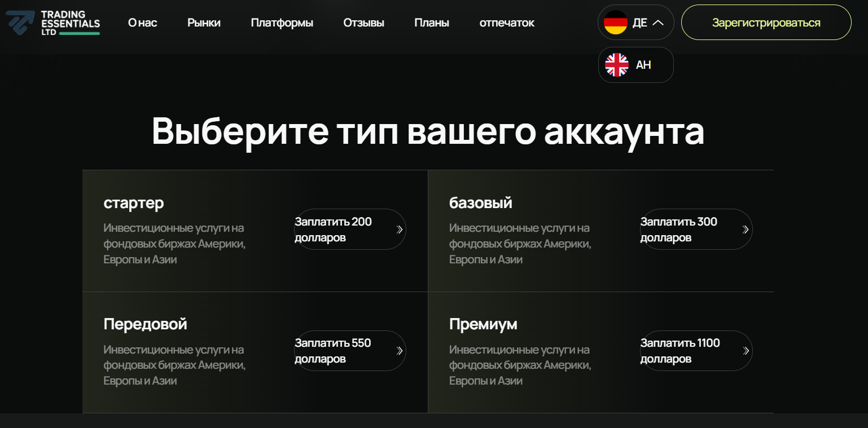Select the Премиум account heading
Image resolution: width=868 pixels, height=428 pixels.
(x=483, y=324)
